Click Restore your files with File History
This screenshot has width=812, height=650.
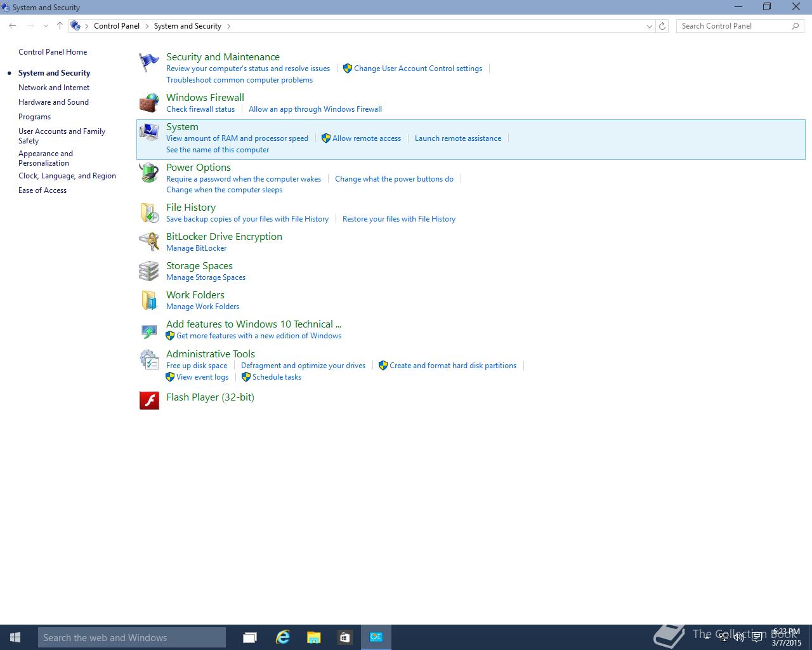(x=399, y=219)
